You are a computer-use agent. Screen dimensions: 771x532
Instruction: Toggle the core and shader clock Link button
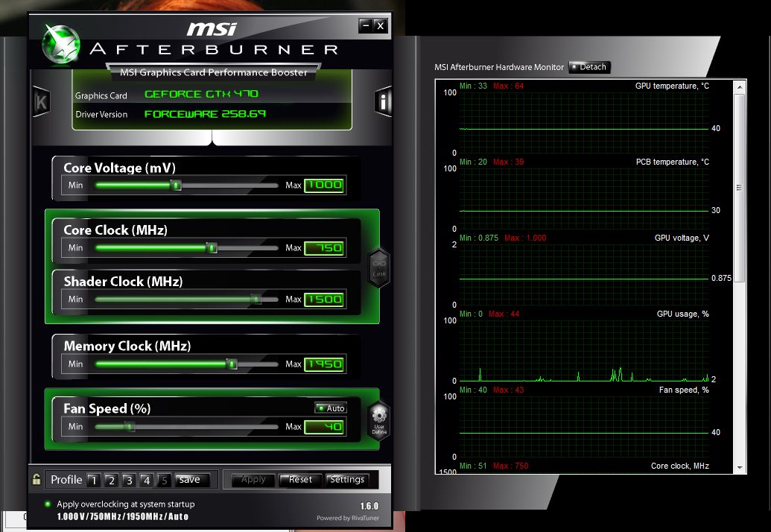(x=380, y=267)
